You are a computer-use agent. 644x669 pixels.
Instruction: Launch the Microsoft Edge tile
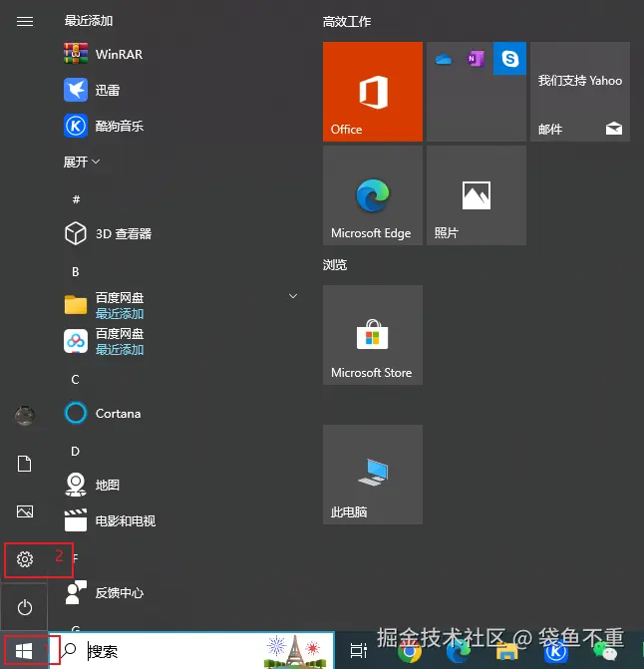[373, 195]
